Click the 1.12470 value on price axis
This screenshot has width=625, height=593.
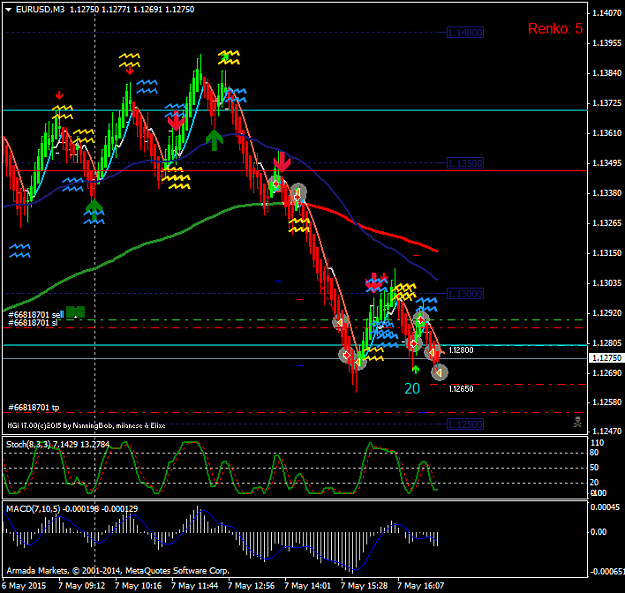point(607,431)
